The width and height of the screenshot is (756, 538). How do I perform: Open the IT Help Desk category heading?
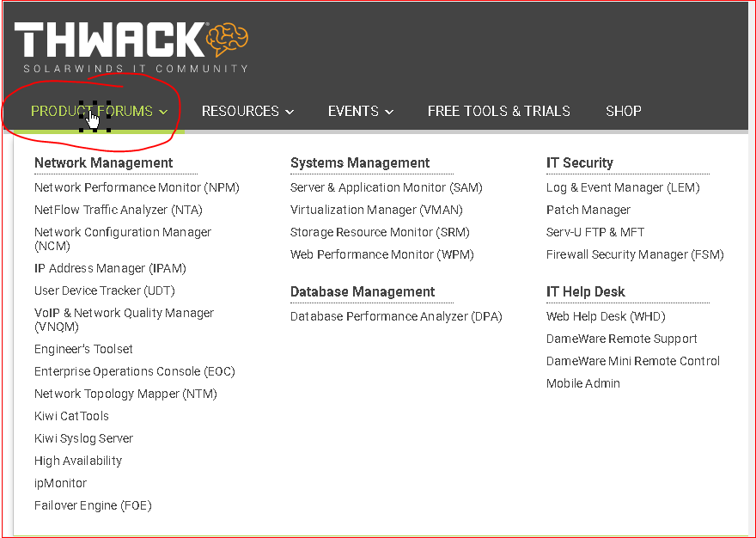coord(585,291)
